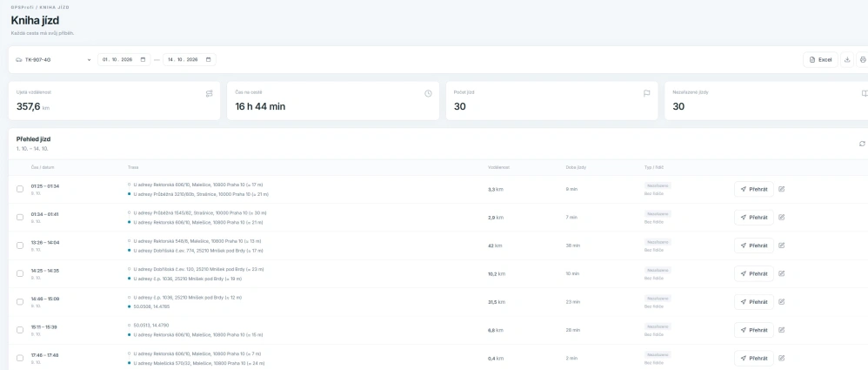Click the book icon on Nezařazené jízdy card
Viewport: 868px width, 370px height.
865,94
